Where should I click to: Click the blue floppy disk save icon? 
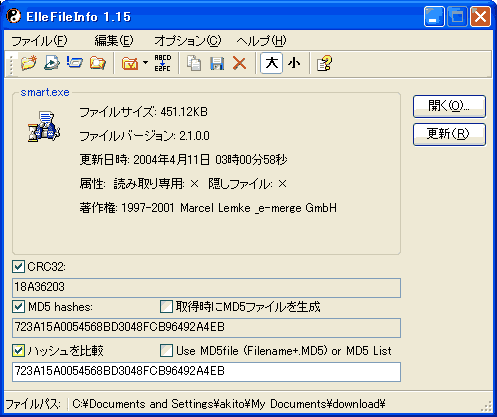217,63
